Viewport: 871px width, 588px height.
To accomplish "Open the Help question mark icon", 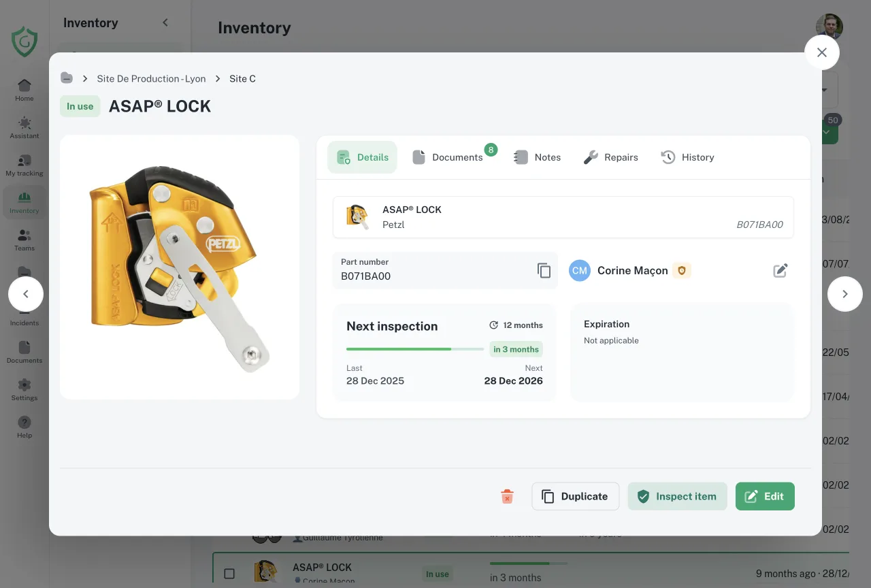I will tap(24, 427).
